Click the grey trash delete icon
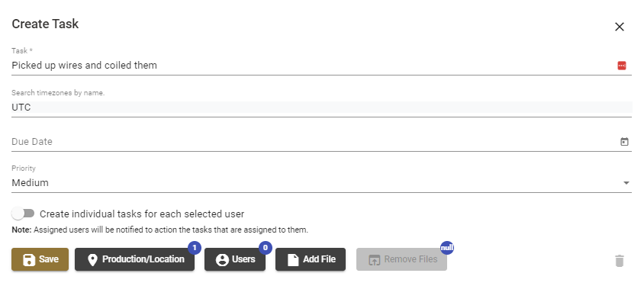Viewport: 644px width, 286px height. click(620, 261)
